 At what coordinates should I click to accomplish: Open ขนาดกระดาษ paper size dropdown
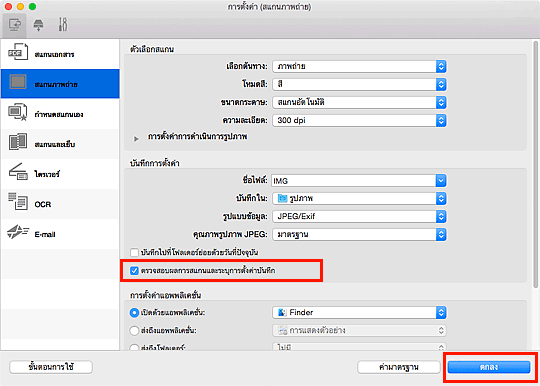[359, 102]
